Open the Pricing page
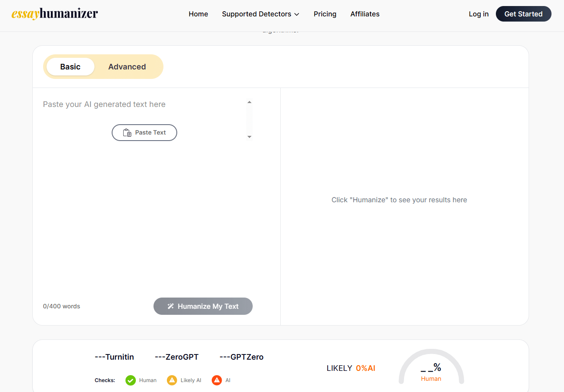Image resolution: width=564 pixels, height=392 pixels. coord(325,14)
